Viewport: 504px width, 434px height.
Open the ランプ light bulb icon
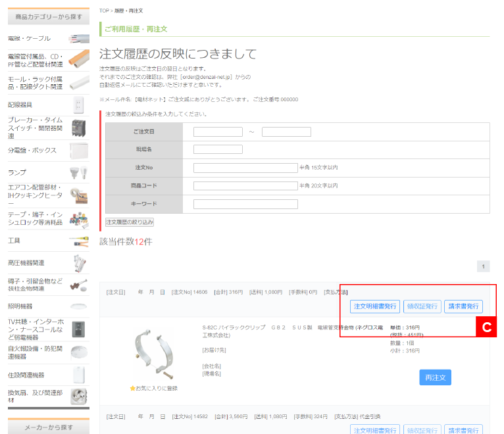(79, 173)
